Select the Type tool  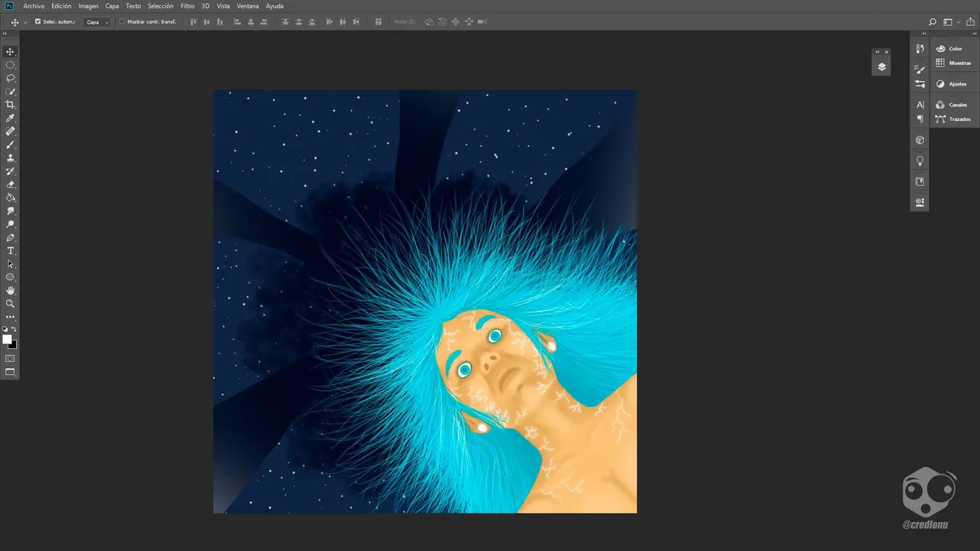point(11,250)
